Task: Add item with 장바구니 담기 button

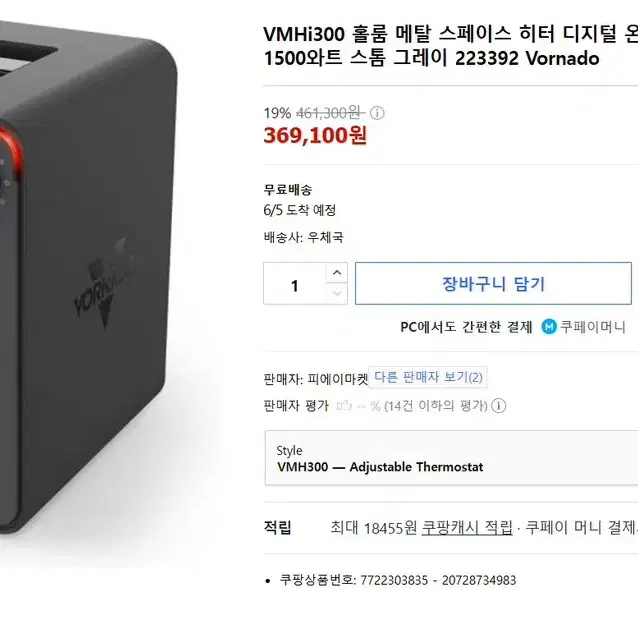Action: [493, 284]
